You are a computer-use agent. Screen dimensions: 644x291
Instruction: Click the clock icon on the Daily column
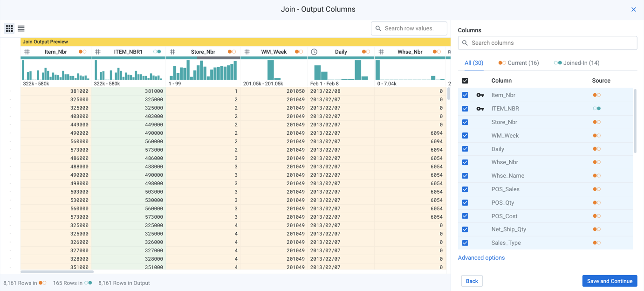coord(314,52)
